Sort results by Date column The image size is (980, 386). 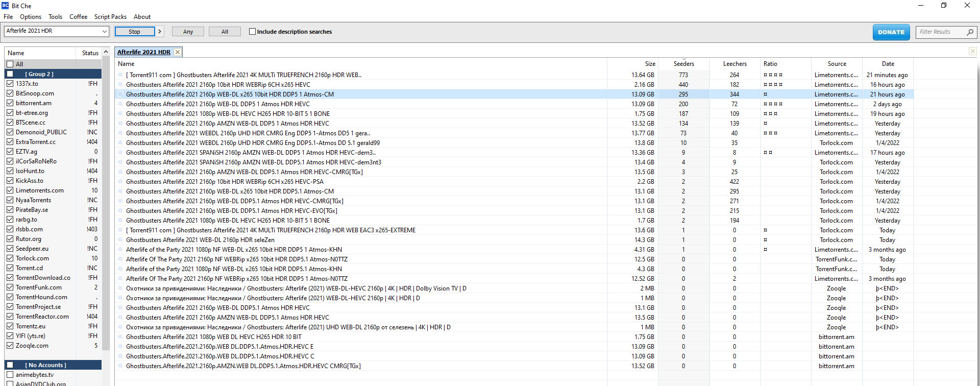tap(888, 64)
